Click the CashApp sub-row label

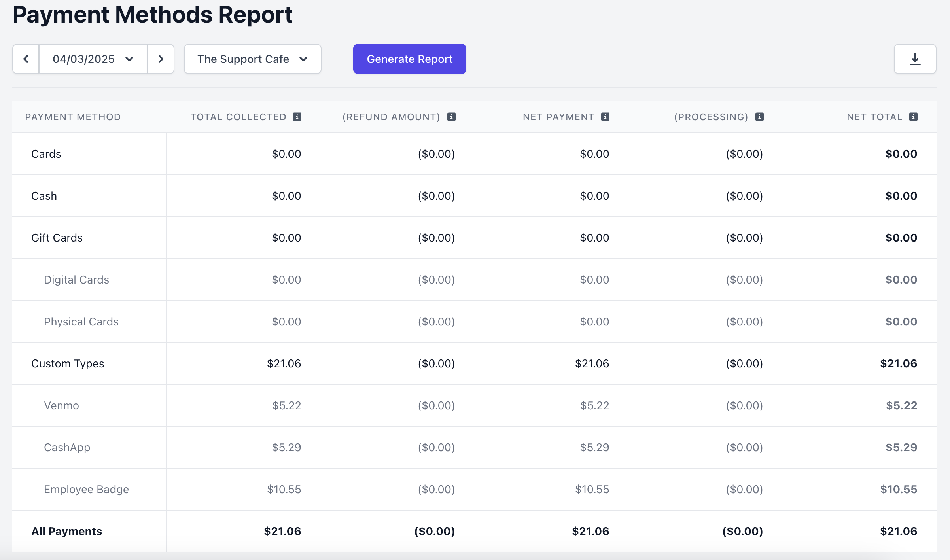[x=67, y=447]
